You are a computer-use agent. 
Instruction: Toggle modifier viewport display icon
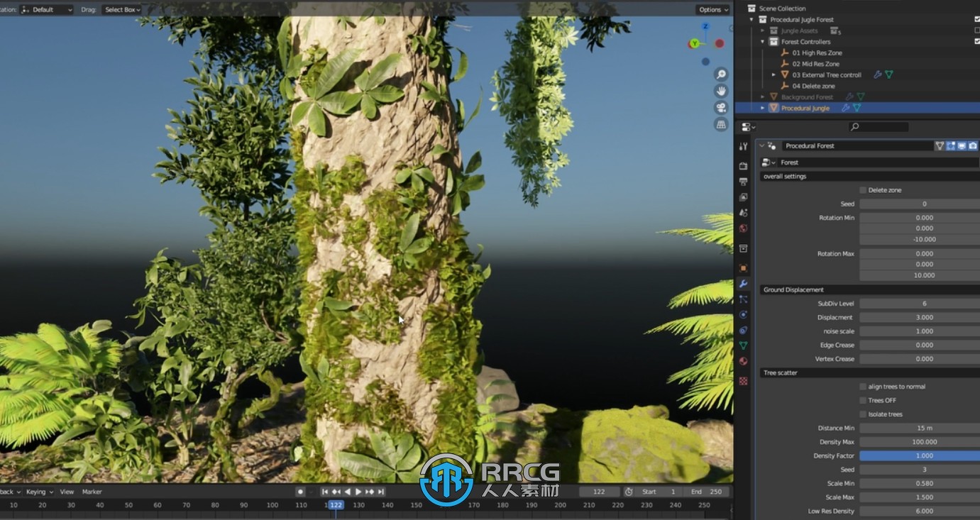coord(962,145)
